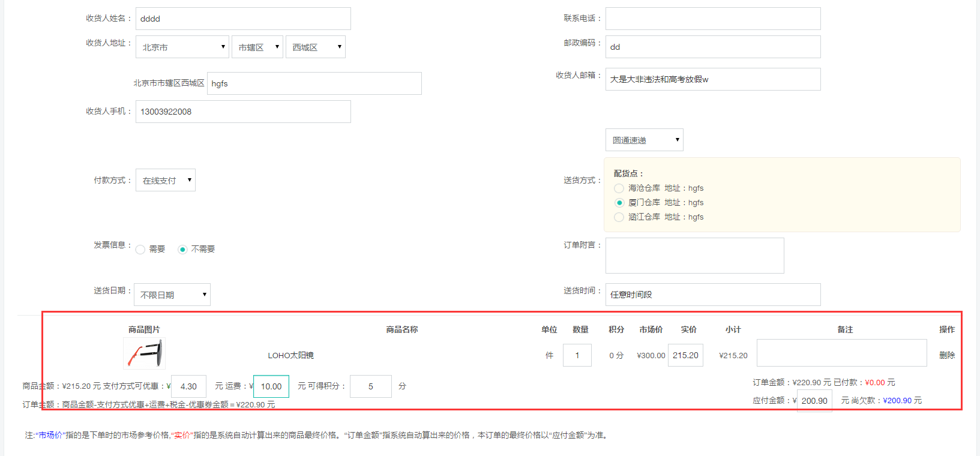The height and width of the screenshot is (456, 980).
Task: Click the 商品名称 column header
Action: point(402,329)
